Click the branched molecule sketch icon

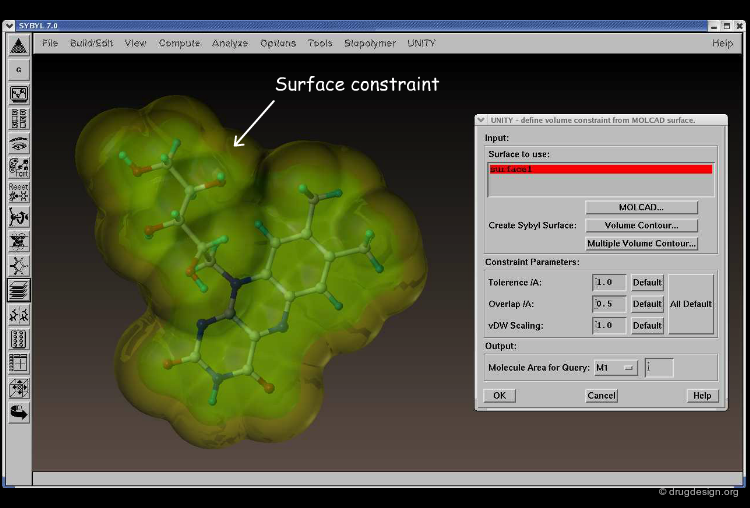(x=19, y=265)
